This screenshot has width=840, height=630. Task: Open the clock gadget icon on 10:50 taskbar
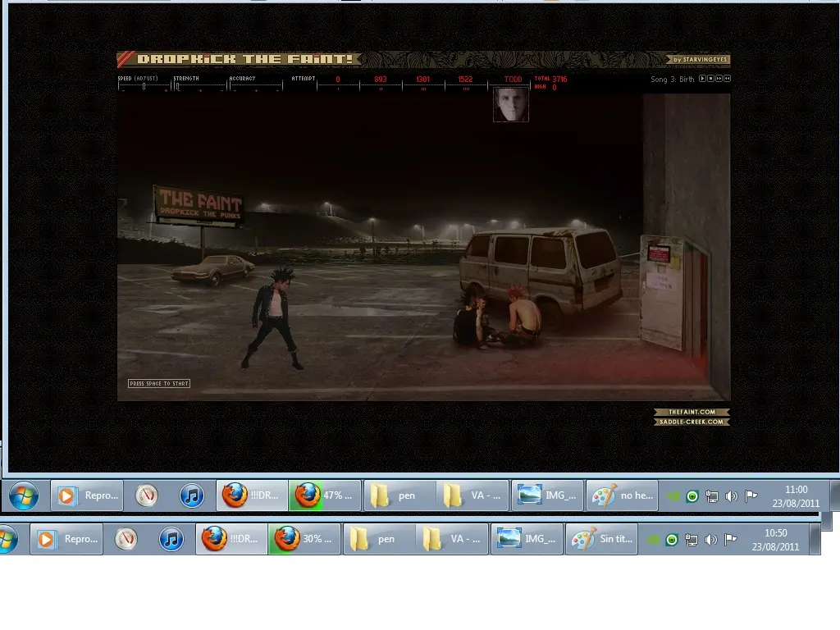click(x=126, y=539)
